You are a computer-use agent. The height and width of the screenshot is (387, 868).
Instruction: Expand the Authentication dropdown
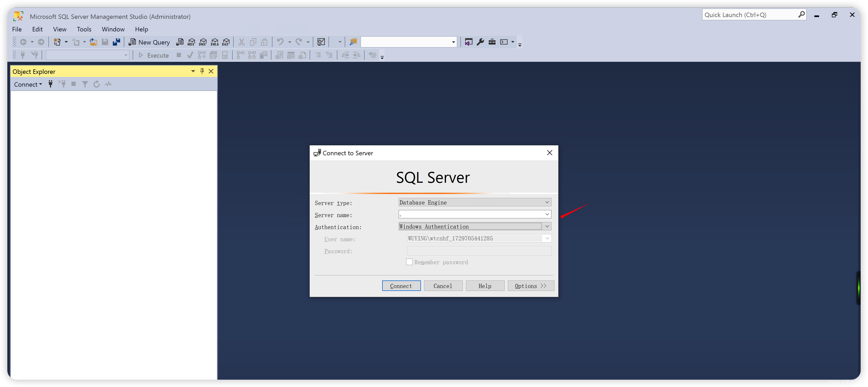tap(547, 226)
